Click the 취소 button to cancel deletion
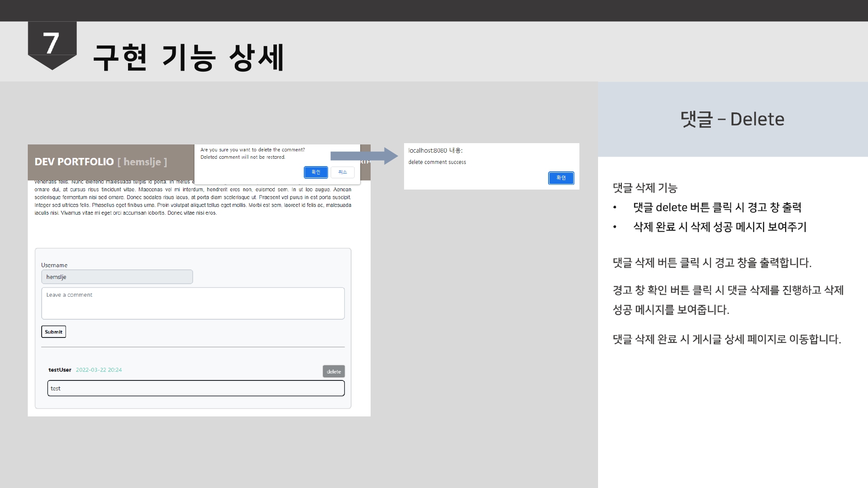This screenshot has width=868, height=488. pos(342,172)
